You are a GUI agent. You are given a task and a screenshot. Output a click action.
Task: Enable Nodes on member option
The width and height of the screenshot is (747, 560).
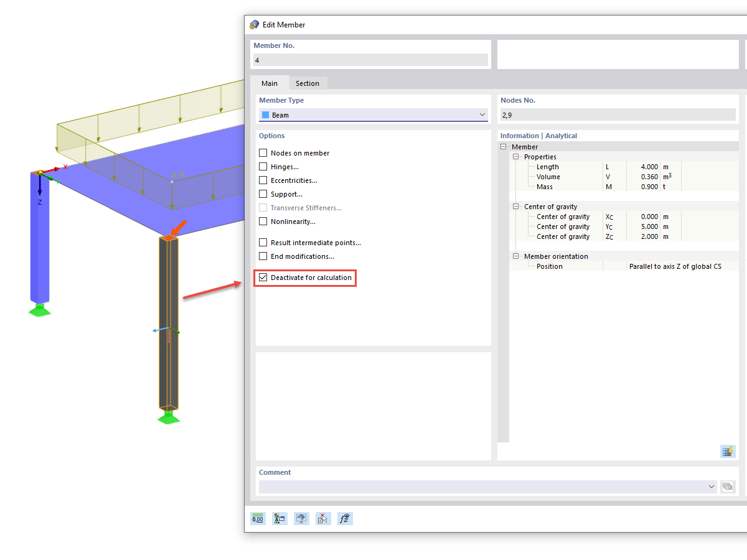point(263,153)
